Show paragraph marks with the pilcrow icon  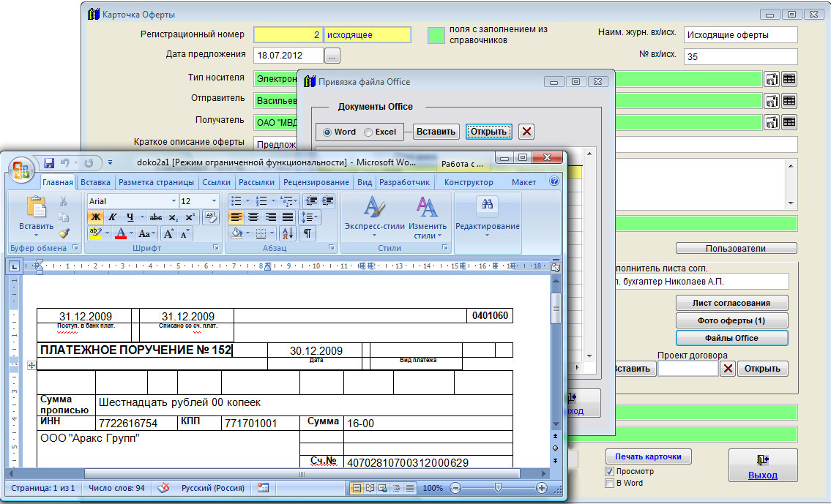(x=307, y=233)
